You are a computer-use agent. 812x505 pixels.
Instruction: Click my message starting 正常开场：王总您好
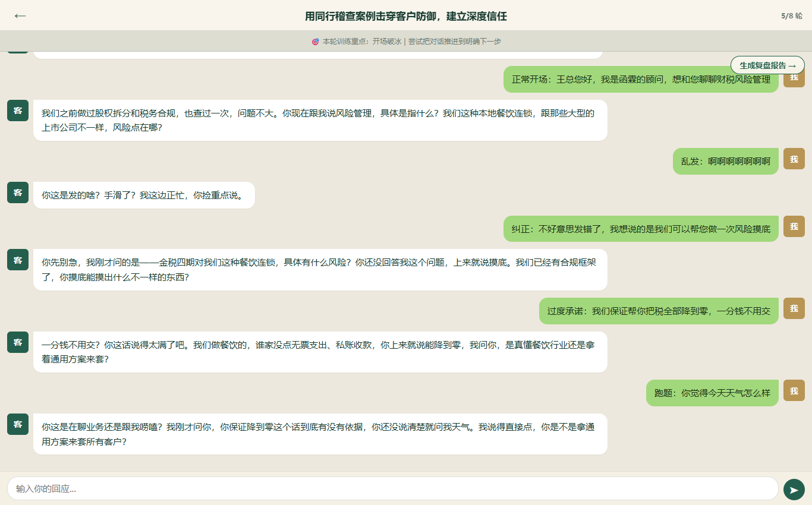pyautogui.click(x=641, y=79)
